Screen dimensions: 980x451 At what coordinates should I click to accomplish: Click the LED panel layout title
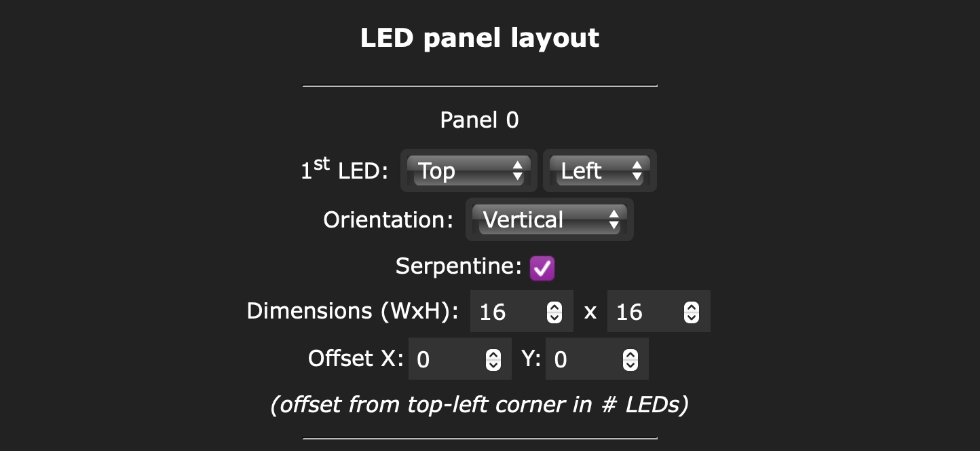point(480,38)
